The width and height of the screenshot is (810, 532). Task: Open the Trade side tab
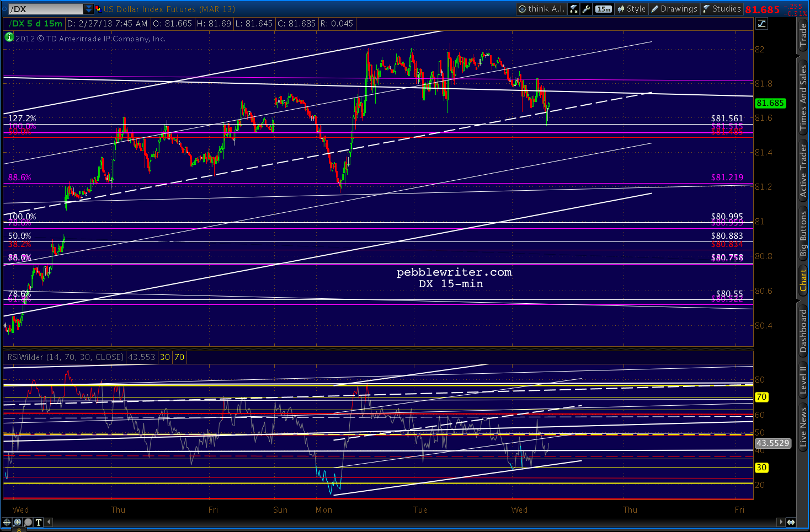pyautogui.click(x=803, y=36)
